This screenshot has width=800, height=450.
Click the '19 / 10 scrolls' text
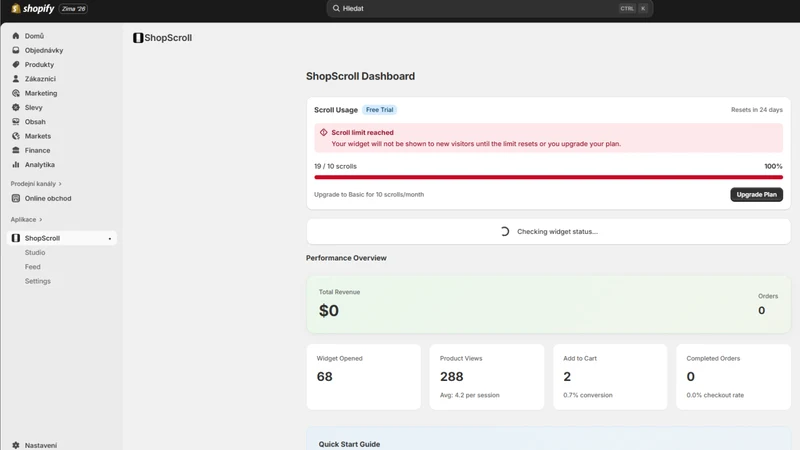click(x=335, y=166)
